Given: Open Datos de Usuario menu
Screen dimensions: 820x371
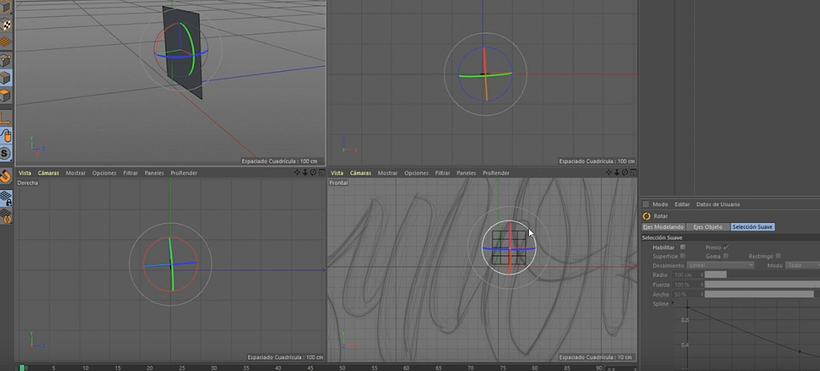Looking at the screenshot, I should 718,205.
